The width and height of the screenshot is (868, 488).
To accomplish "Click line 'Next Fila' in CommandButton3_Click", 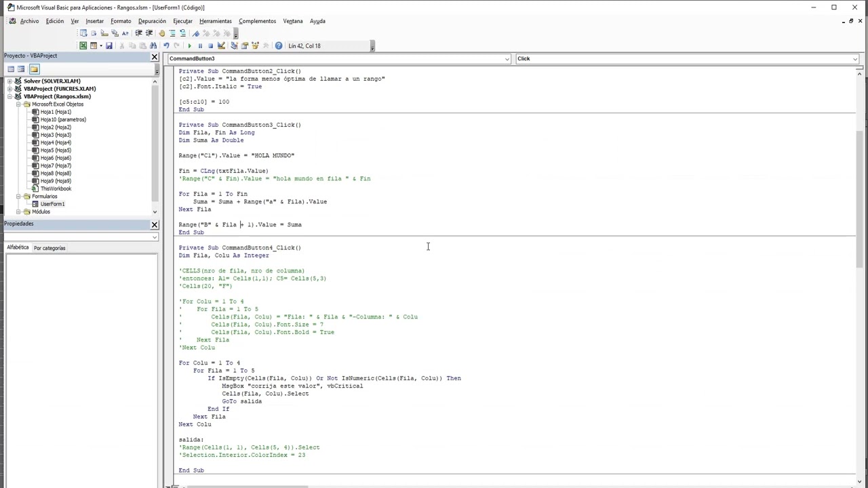I will (195, 209).
